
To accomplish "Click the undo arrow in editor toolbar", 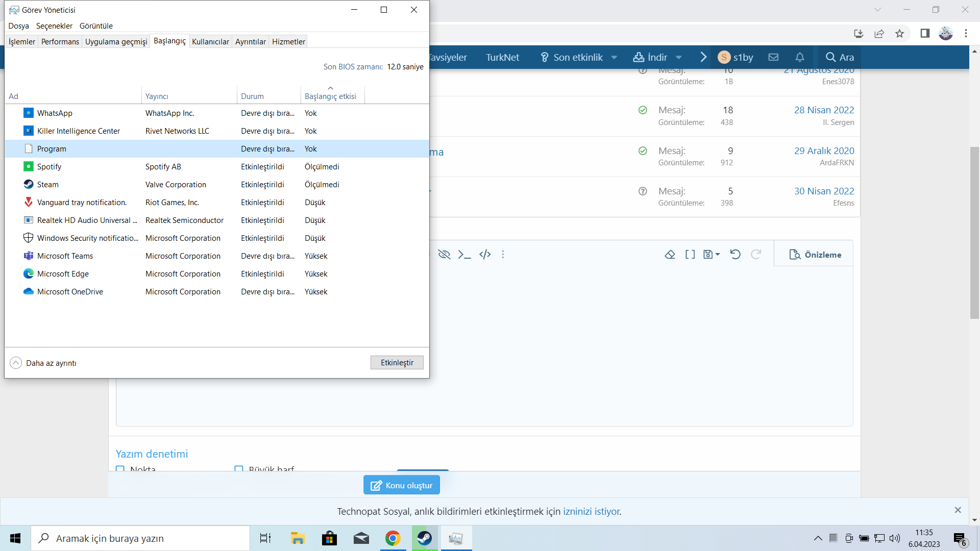I will tap(735, 255).
